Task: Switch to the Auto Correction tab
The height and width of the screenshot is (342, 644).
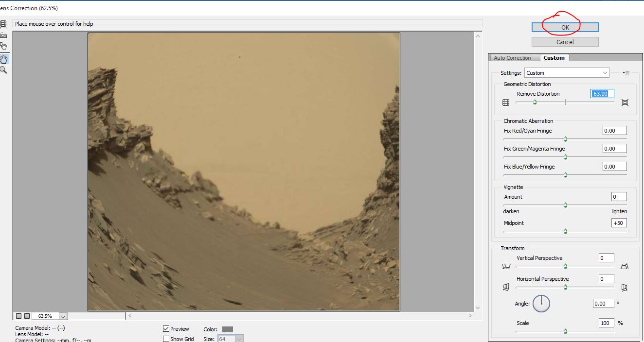Action: pos(512,58)
